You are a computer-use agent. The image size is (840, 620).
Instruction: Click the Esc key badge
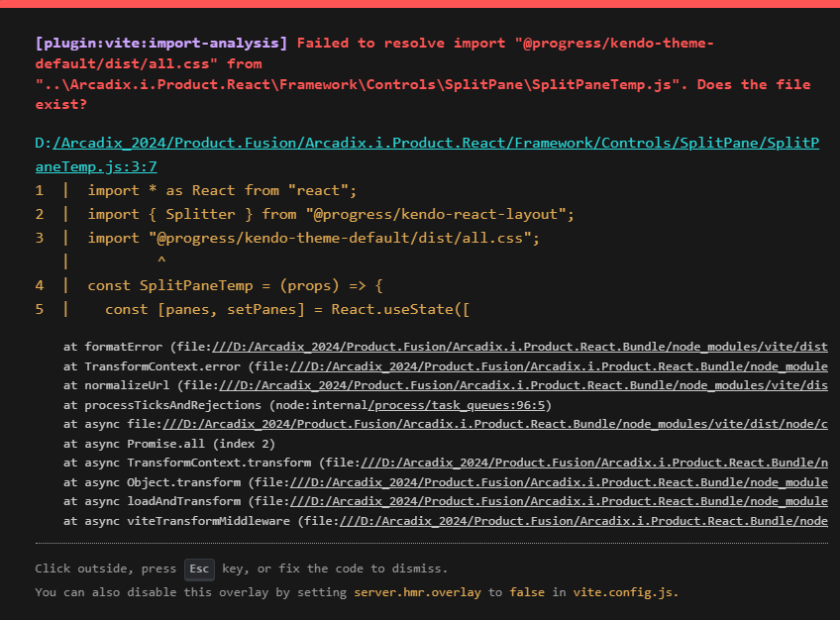coord(199,569)
